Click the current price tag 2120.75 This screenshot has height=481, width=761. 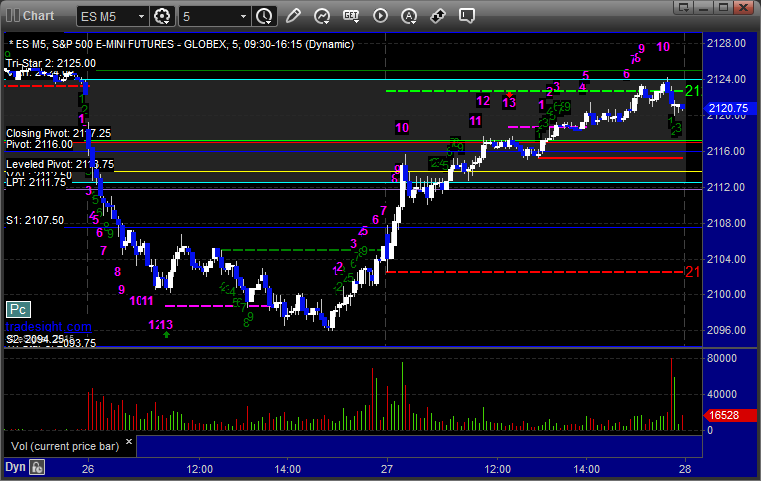(x=729, y=108)
